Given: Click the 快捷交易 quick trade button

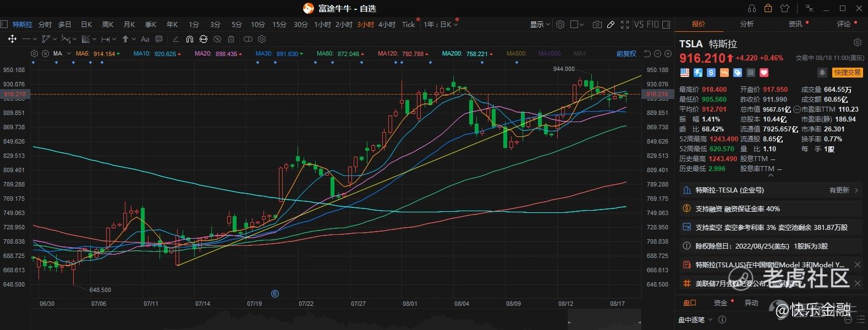Looking at the screenshot, I should pyautogui.click(x=847, y=73).
